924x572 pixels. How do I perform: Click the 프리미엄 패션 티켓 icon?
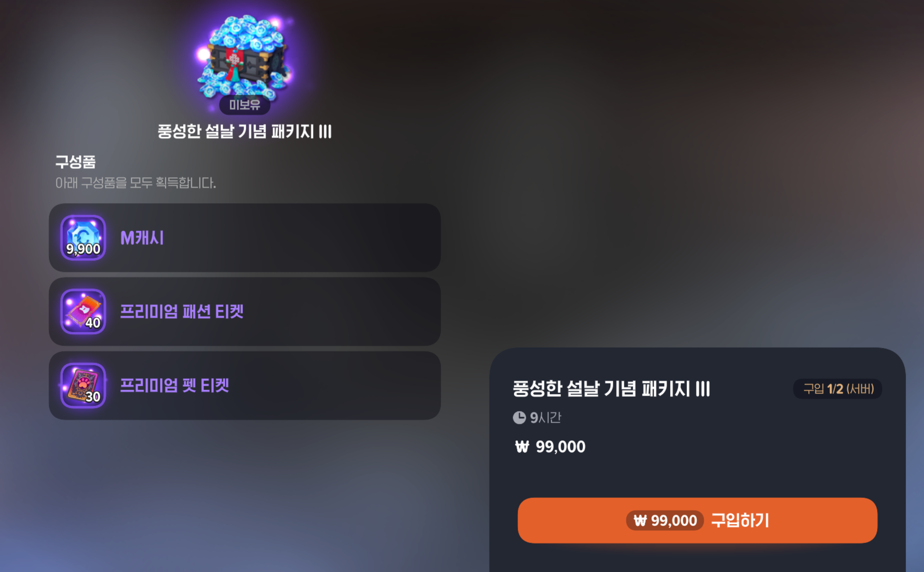(x=83, y=312)
